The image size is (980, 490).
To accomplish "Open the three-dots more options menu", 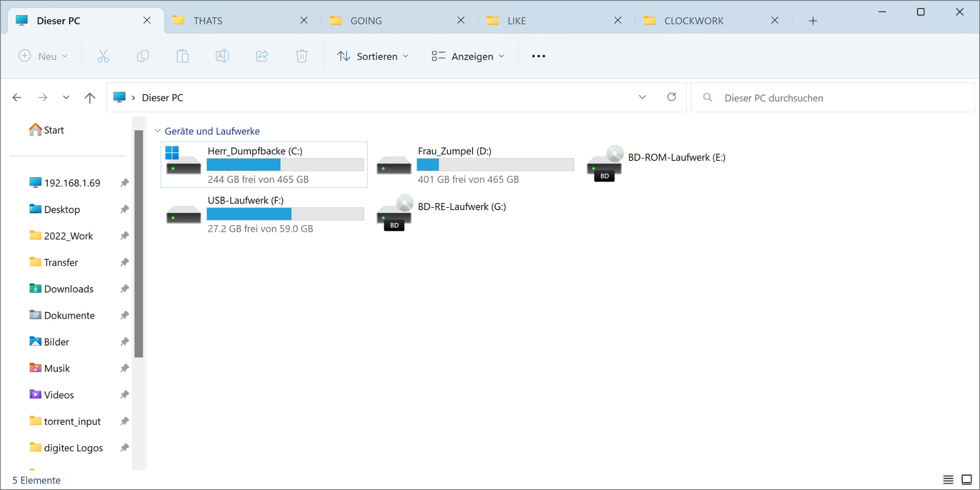I will coord(538,56).
